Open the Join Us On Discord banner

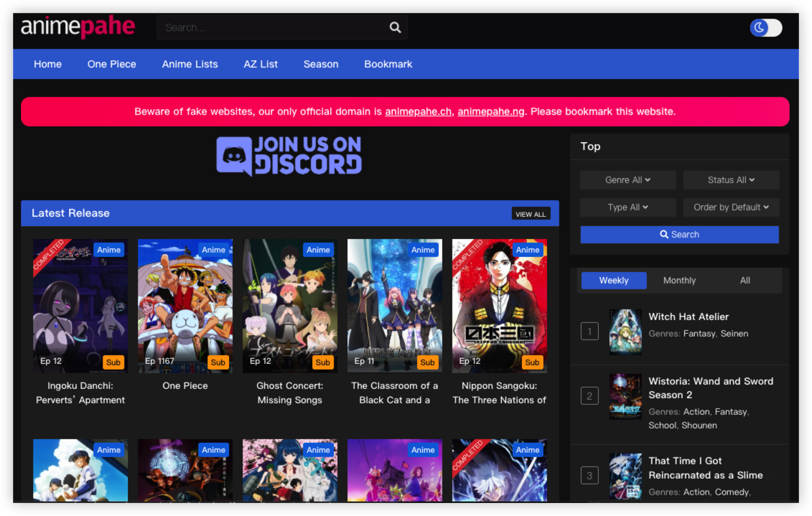point(289,156)
